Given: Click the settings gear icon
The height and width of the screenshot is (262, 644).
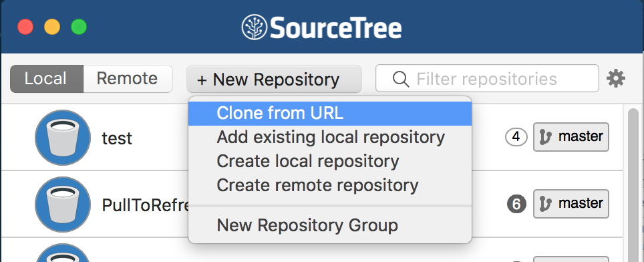Looking at the screenshot, I should pos(616,78).
